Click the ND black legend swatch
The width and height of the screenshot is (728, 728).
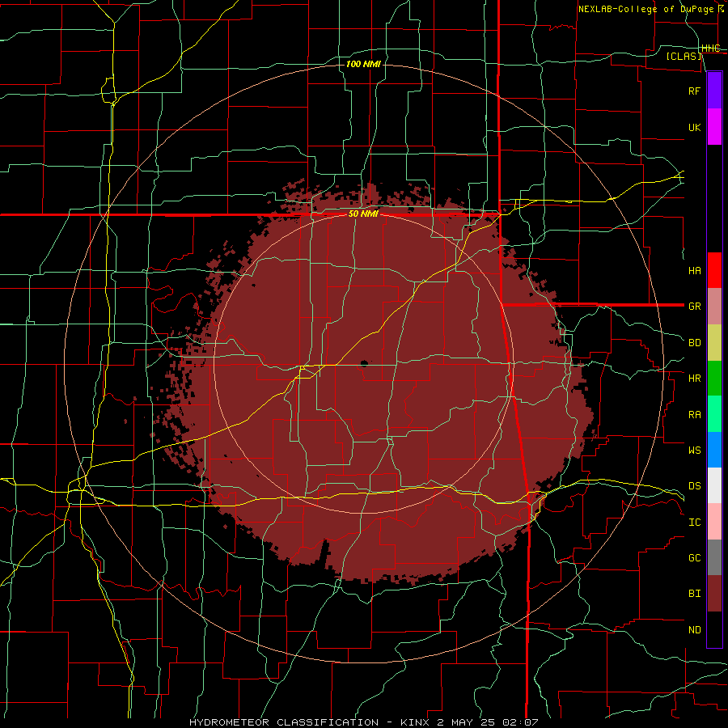714,629
